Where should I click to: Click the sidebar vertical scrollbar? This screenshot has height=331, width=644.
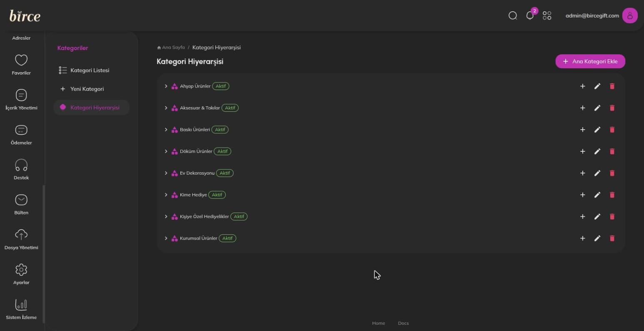point(43,254)
